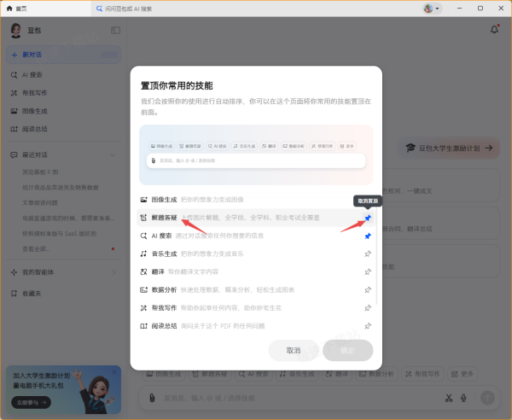Click the send arrow button

(x=487, y=398)
